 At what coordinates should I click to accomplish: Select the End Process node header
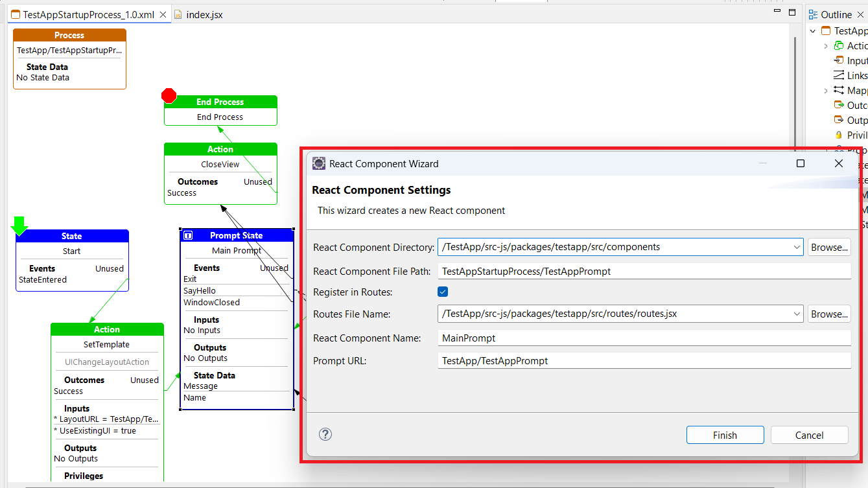pos(220,102)
